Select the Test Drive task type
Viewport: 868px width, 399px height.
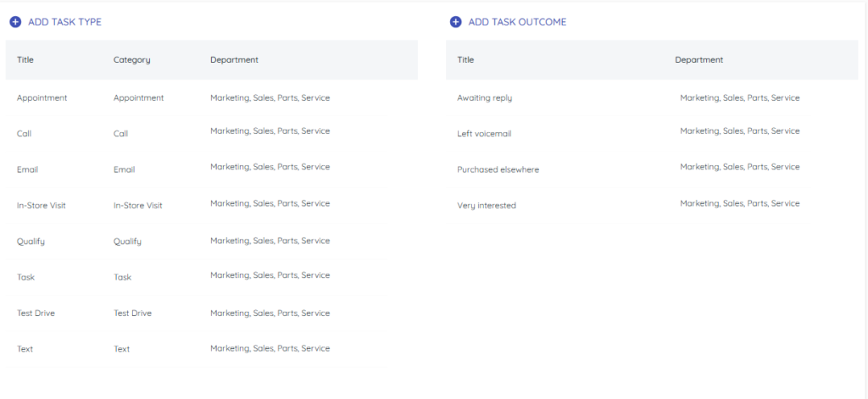[x=36, y=313]
